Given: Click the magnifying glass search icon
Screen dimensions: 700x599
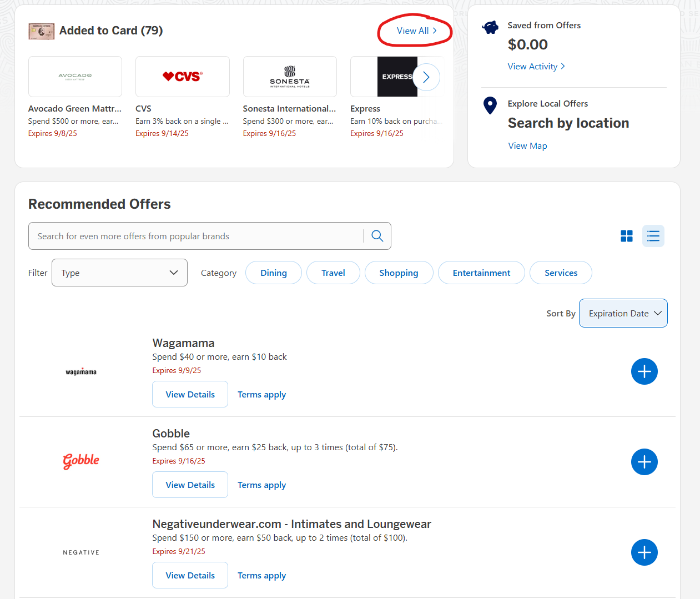Looking at the screenshot, I should click(x=377, y=236).
